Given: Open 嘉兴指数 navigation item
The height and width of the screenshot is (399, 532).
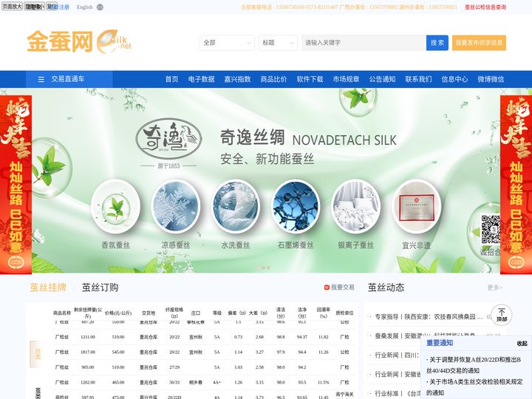Looking at the screenshot, I should pos(237,79).
